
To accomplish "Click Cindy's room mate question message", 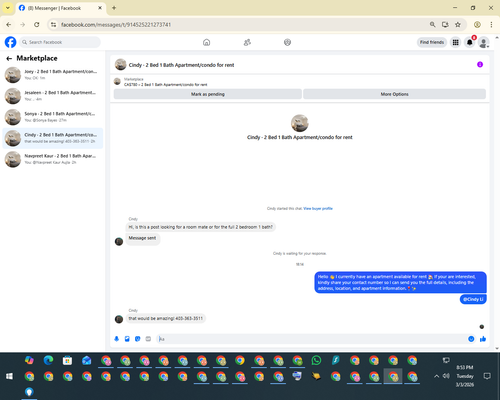I will point(201,227).
